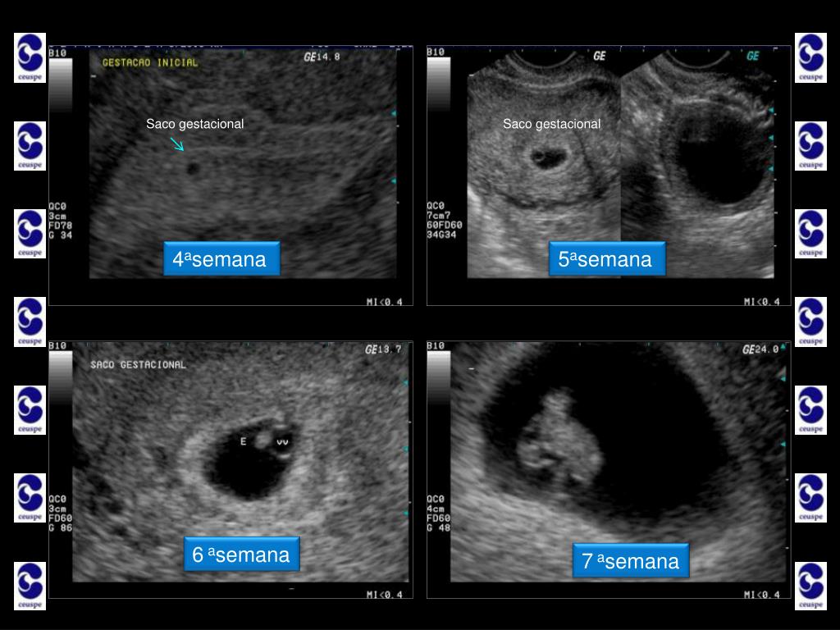This screenshot has width=840, height=630.
Task: Click "MI<0.4" under the 7th week scan
Action: pyautogui.click(x=762, y=594)
